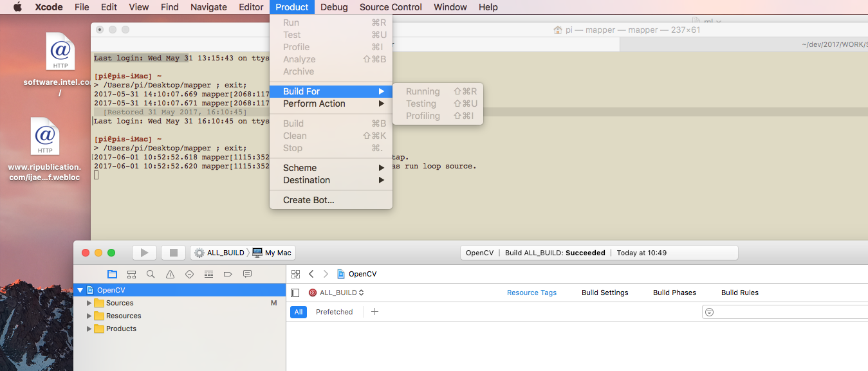This screenshot has width=868, height=371.
Task: Open the Debug navigator icon
Action: pos(208,274)
